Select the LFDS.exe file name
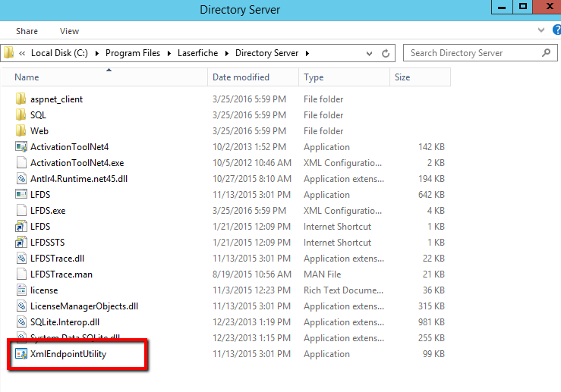The width and height of the screenshot is (561, 392). [48, 211]
